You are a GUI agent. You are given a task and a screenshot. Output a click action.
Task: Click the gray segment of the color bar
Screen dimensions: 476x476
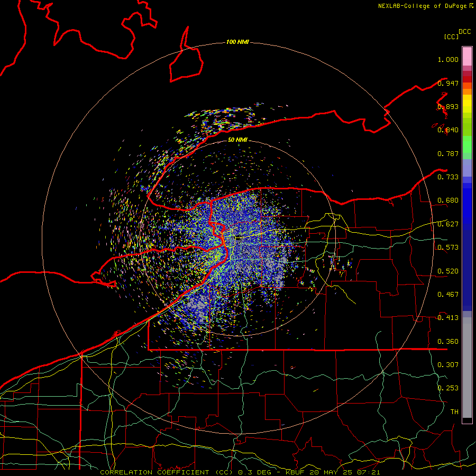tap(467, 368)
